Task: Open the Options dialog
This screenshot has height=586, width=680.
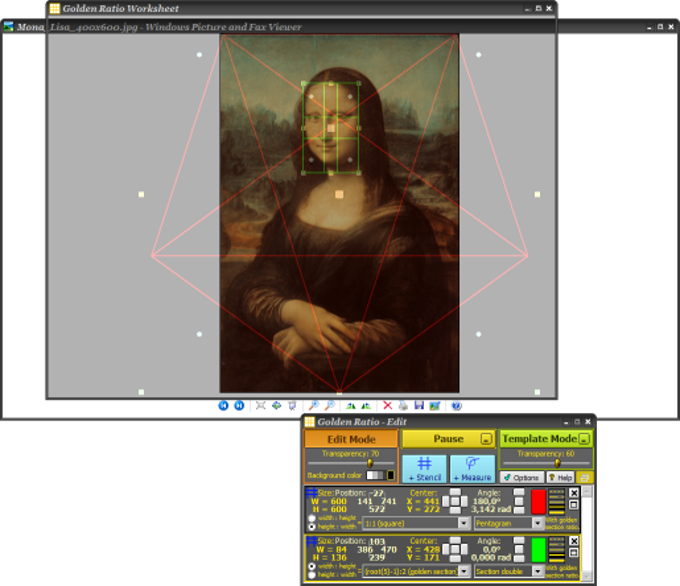Action: 522,477
